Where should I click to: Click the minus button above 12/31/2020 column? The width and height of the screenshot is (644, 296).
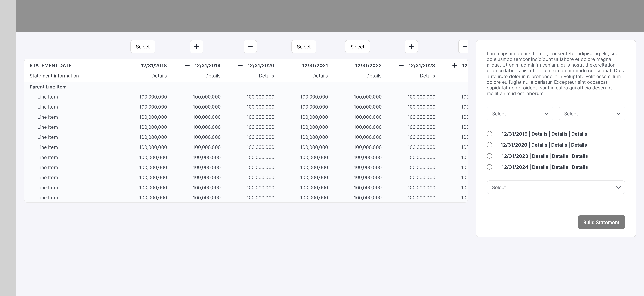(x=250, y=47)
